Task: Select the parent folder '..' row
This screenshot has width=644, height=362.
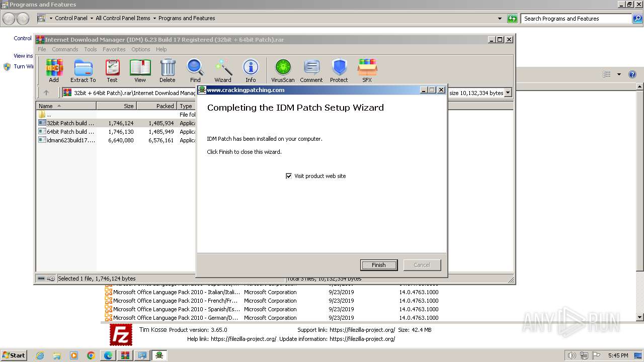Action: 116,115
